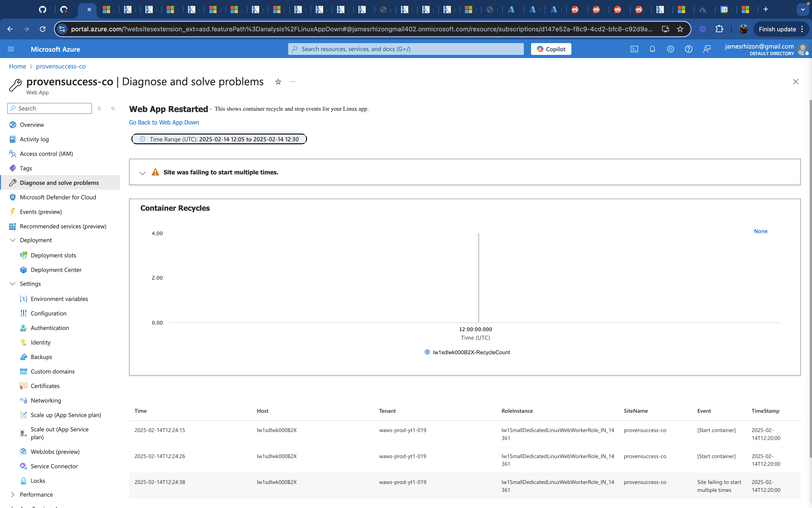
Task: Open Environment variables icon
Action: (x=24, y=299)
